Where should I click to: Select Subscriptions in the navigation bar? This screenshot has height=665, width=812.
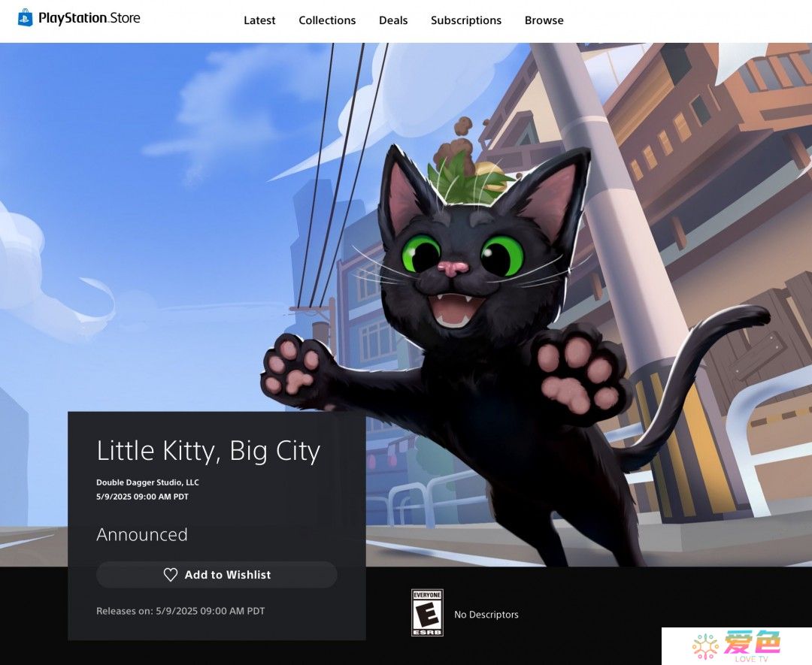(466, 20)
